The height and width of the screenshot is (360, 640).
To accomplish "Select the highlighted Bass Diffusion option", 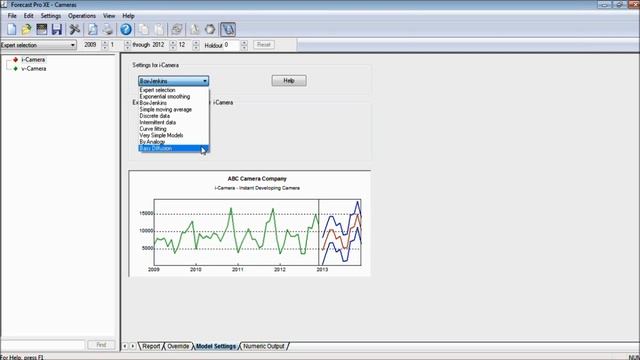I will point(173,149).
